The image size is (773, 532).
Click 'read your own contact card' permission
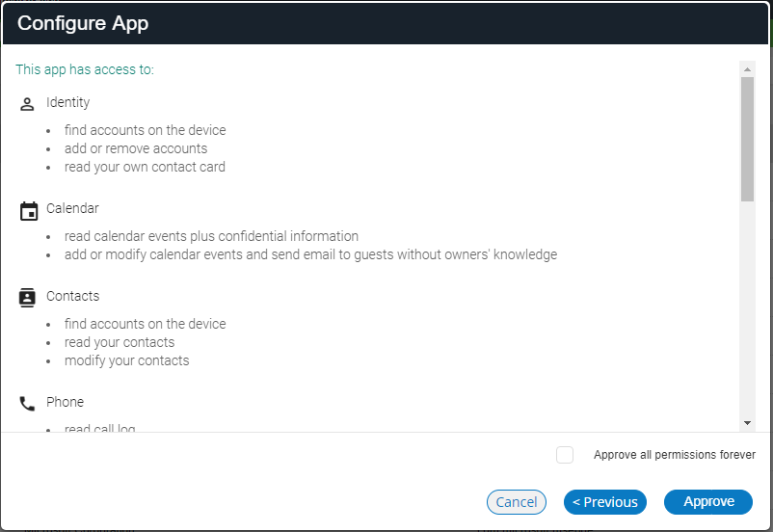coord(145,167)
